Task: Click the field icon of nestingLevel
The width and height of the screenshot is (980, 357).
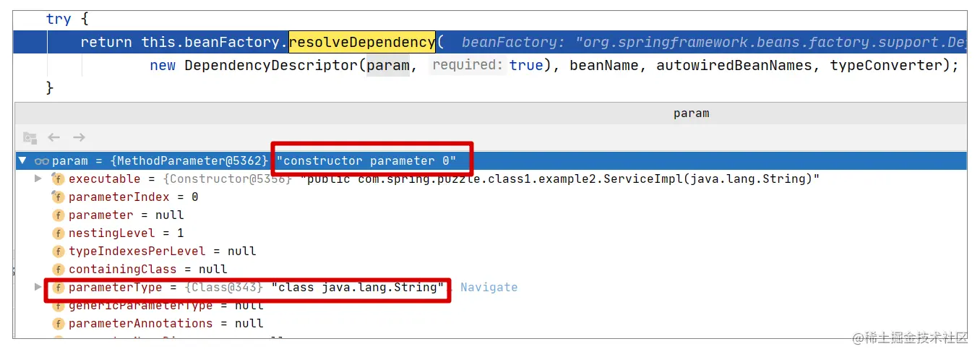Action: pyautogui.click(x=58, y=233)
